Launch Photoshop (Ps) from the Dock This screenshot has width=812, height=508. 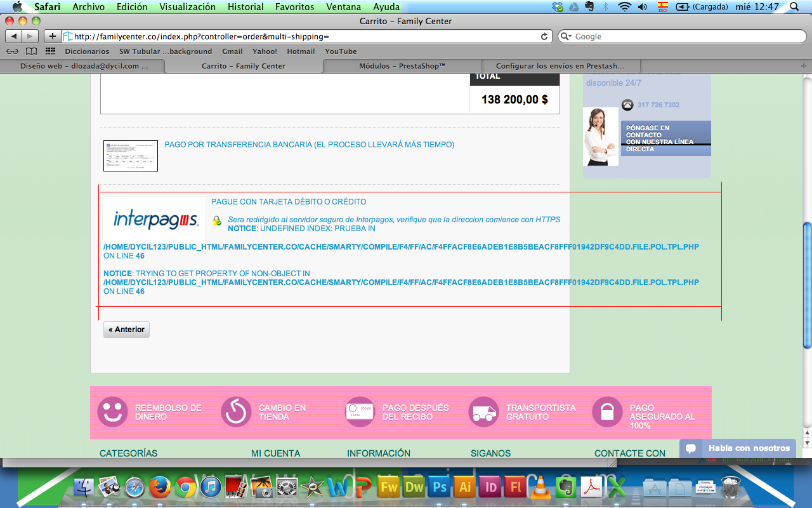pyautogui.click(x=440, y=487)
